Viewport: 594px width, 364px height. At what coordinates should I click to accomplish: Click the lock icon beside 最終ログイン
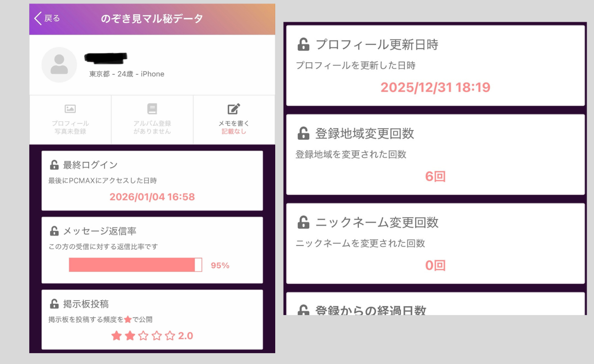(x=54, y=165)
